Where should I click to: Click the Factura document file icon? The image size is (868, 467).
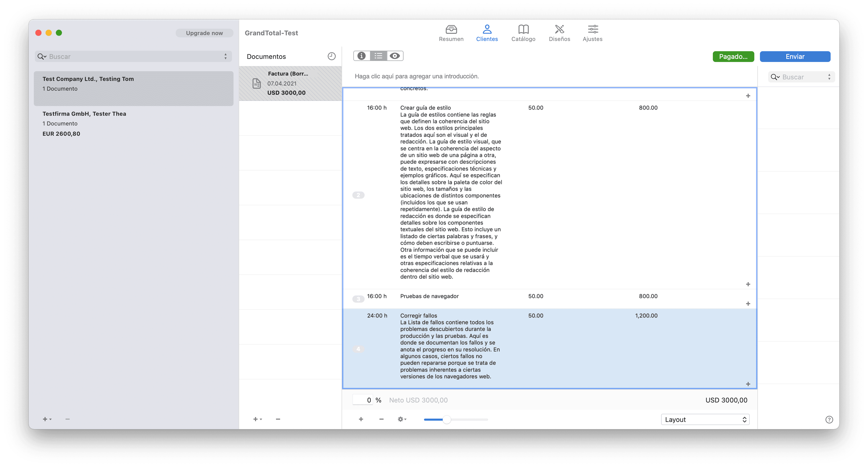tap(257, 83)
